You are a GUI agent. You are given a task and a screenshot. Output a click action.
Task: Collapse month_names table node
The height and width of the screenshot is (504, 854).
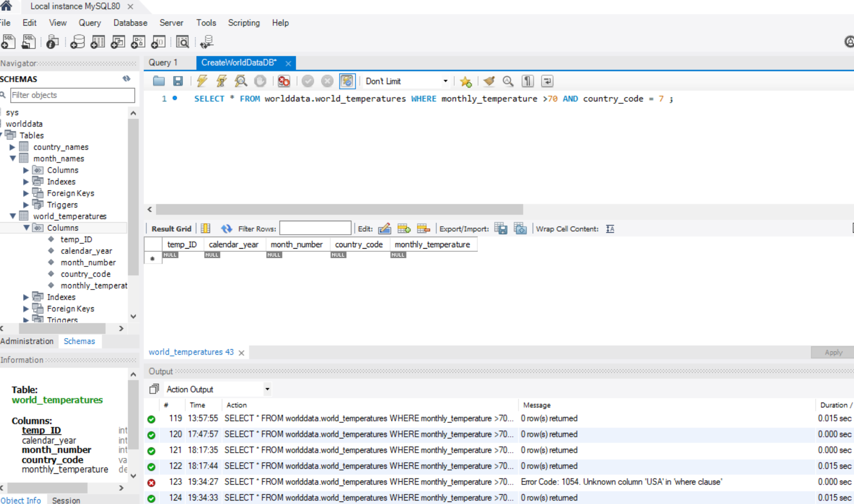click(x=13, y=158)
